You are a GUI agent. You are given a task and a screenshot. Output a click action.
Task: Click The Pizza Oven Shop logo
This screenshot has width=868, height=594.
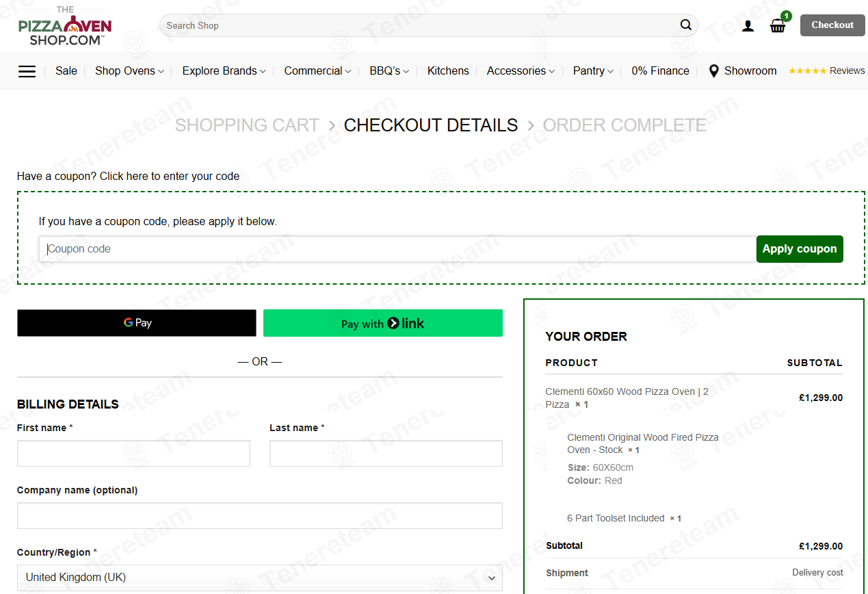tap(65, 26)
